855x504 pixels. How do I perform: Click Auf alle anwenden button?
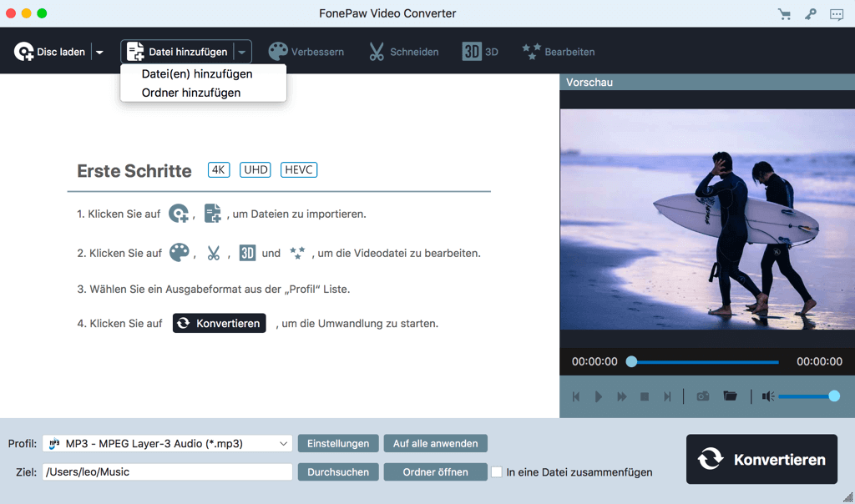tap(435, 444)
